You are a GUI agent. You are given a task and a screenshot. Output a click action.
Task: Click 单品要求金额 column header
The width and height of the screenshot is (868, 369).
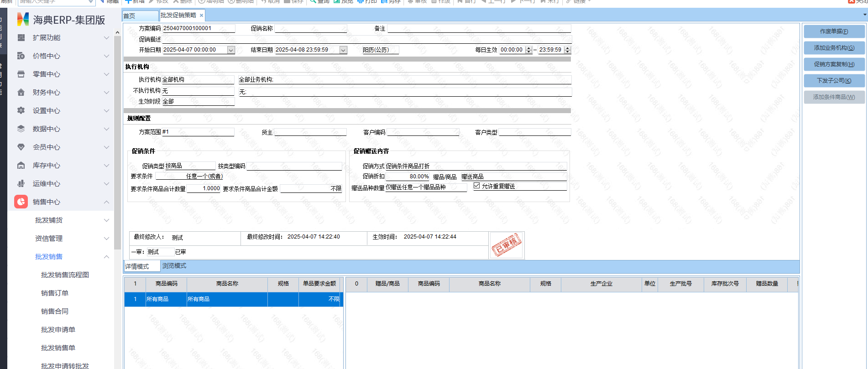click(x=319, y=284)
